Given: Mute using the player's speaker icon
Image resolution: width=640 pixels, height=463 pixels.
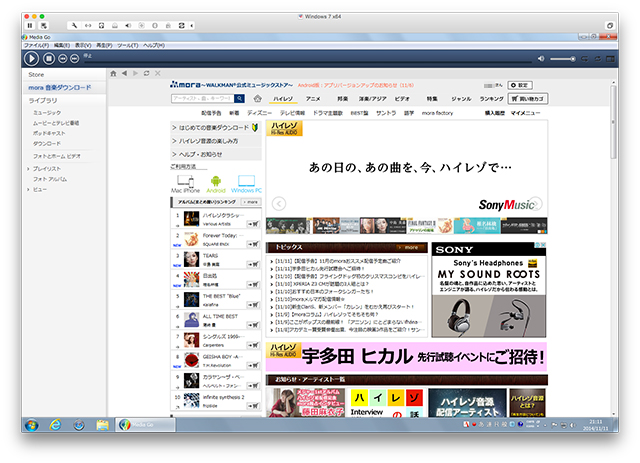Looking at the screenshot, I should point(541,59).
